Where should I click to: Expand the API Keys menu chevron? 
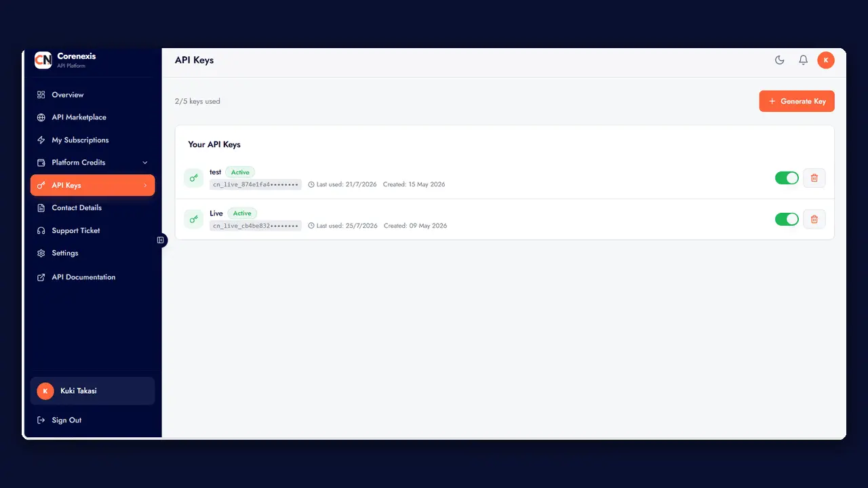coord(145,185)
